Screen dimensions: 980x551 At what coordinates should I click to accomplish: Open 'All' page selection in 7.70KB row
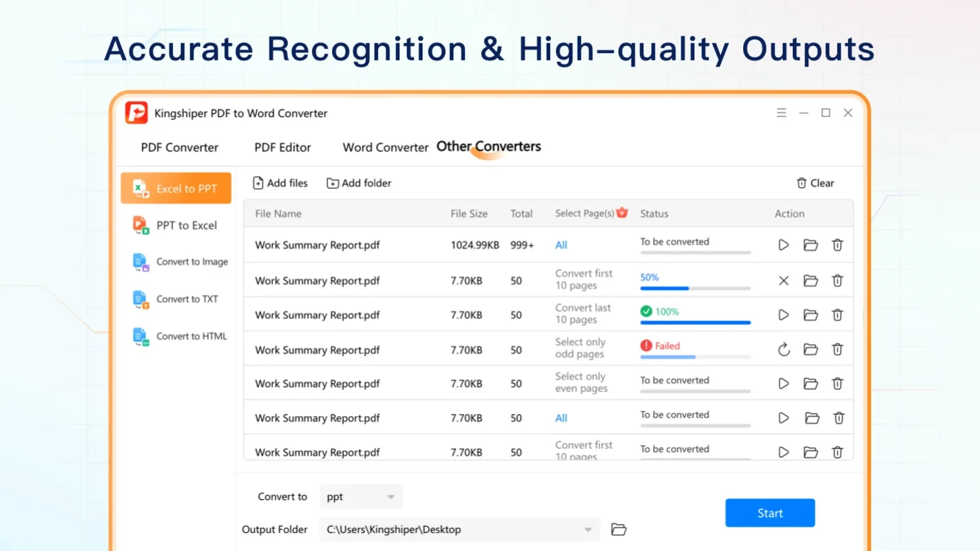pyautogui.click(x=561, y=418)
